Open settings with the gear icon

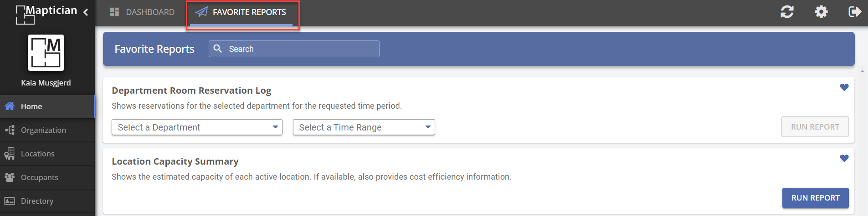pos(821,12)
